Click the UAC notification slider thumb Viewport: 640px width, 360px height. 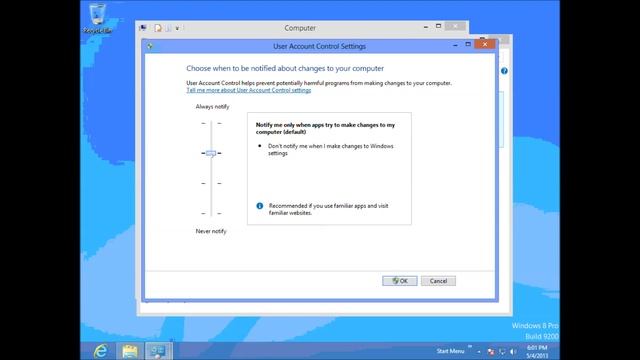click(x=211, y=153)
